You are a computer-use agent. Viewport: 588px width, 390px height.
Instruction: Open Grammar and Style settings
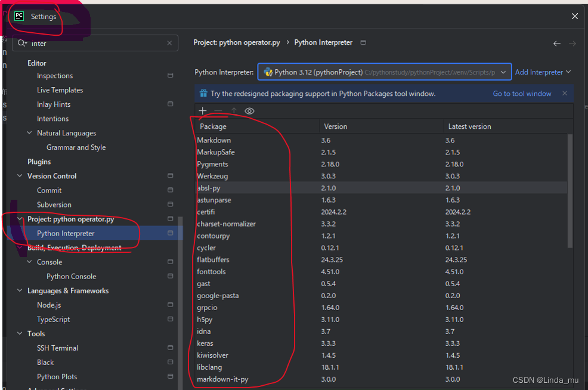click(76, 147)
